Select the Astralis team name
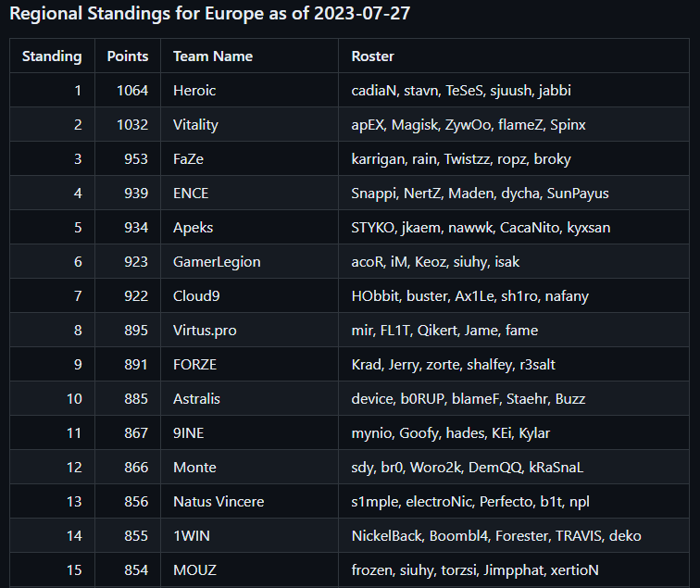 (x=196, y=399)
